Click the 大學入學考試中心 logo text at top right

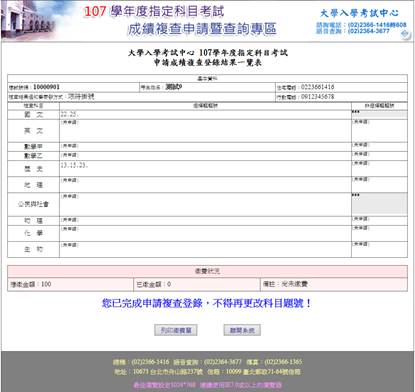pyautogui.click(x=359, y=13)
